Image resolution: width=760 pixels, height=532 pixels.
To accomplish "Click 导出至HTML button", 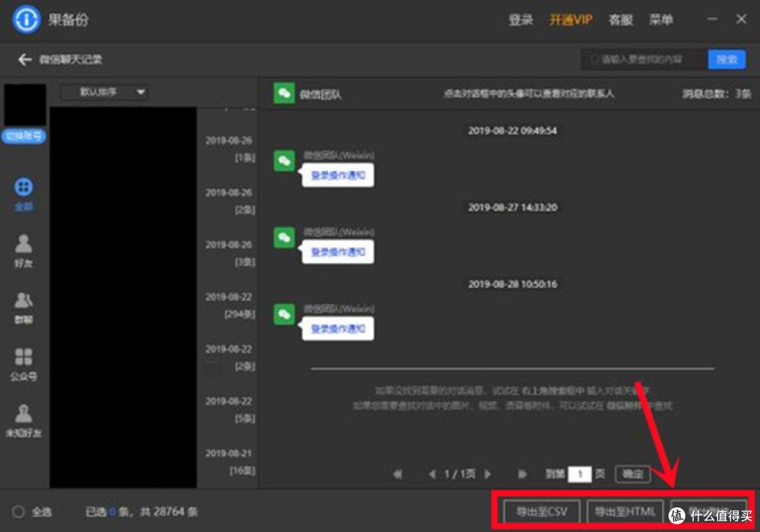I will pyautogui.click(x=626, y=512).
